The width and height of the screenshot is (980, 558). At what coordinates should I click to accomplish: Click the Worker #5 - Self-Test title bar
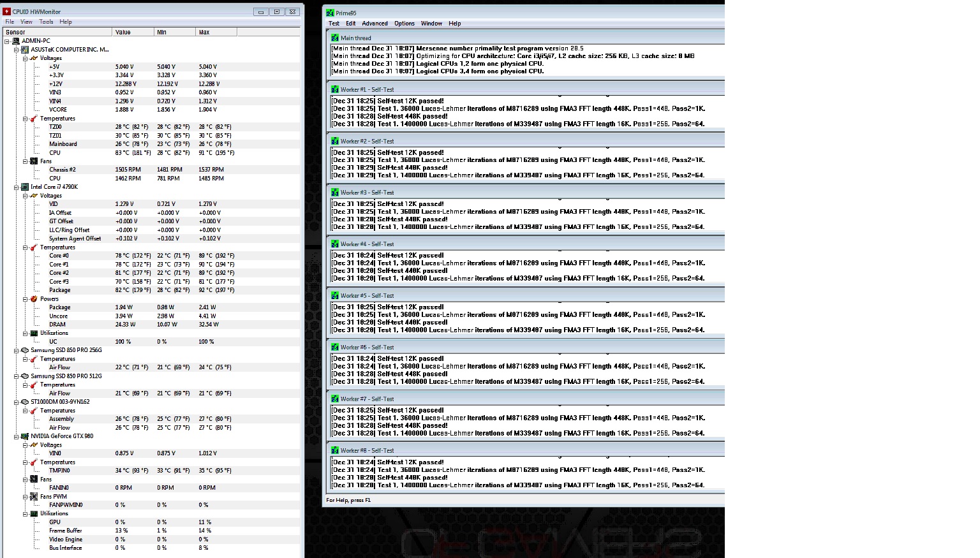pos(526,295)
